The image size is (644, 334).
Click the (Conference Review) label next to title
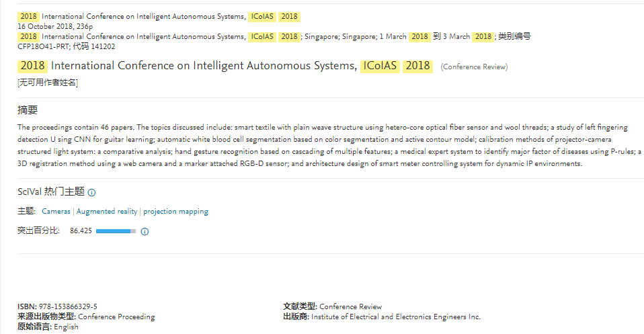[474, 67]
